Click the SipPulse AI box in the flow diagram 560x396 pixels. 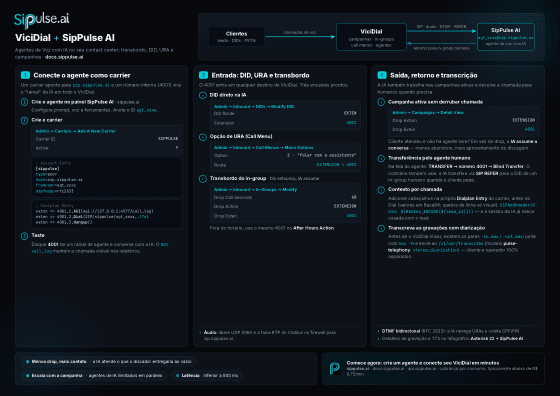(505, 37)
